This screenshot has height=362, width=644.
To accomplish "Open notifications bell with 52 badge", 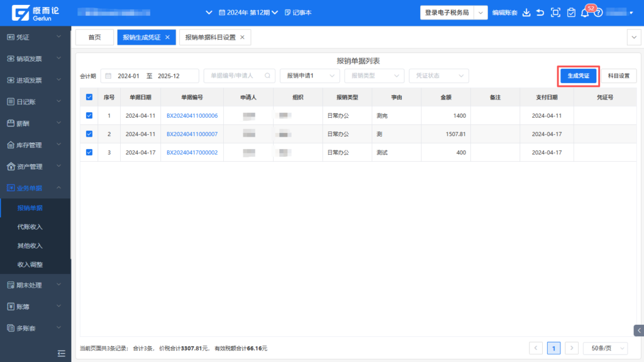I will pyautogui.click(x=585, y=13).
